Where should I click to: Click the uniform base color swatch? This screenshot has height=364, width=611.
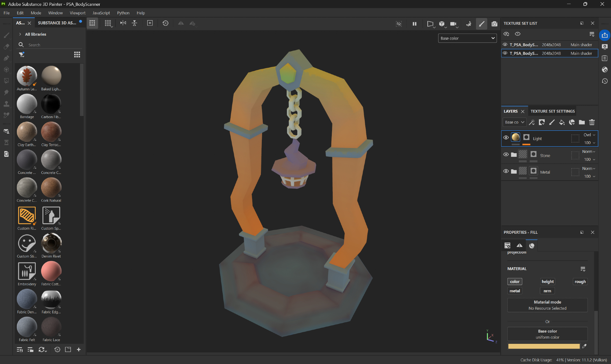(x=543, y=346)
